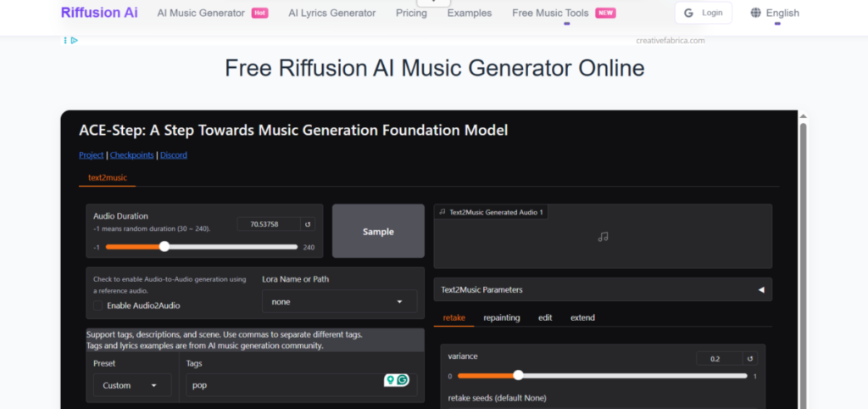Image resolution: width=868 pixels, height=409 pixels.
Task: Open the Discord link
Action: [174, 155]
